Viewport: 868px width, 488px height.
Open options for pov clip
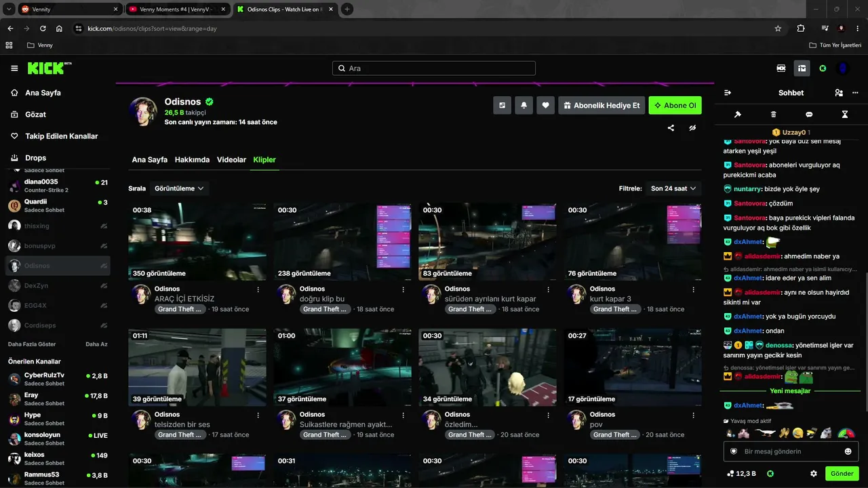click(x=694, y=415)
